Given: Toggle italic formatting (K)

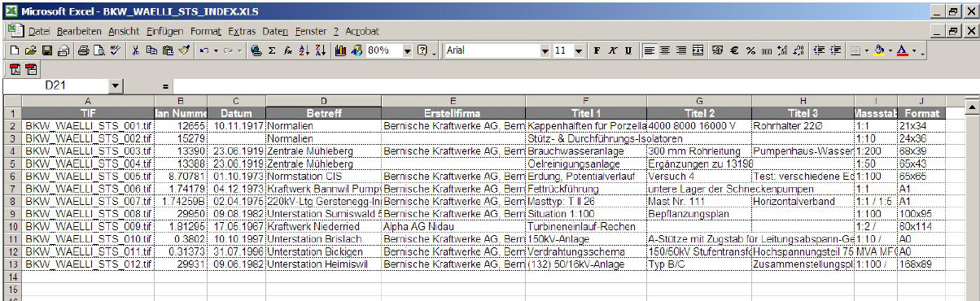Looking at the screenshot, I should (x=612, y=50).
